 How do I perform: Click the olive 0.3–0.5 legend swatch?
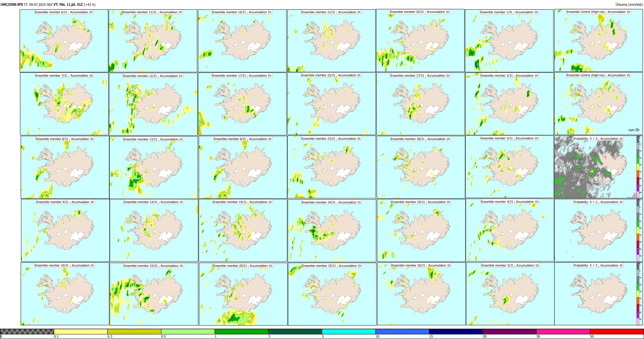click(x=134, y=332)
